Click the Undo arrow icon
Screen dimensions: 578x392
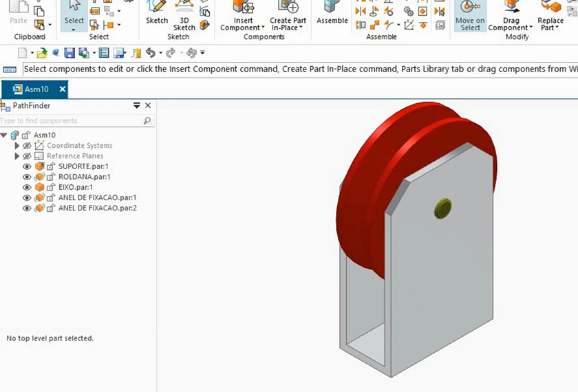tap(151, 53)
